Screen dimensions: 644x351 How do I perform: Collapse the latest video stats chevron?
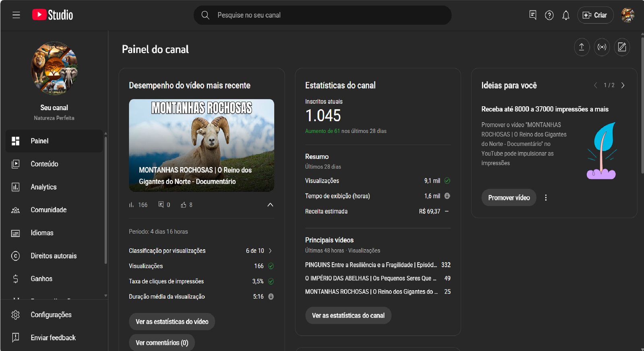270,205
